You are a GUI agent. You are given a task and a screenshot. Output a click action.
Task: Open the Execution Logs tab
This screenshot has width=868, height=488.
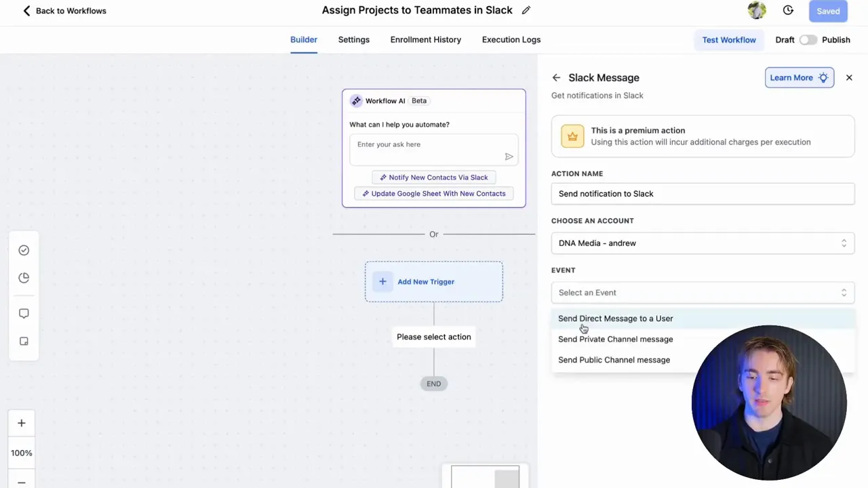click(511, 40)
